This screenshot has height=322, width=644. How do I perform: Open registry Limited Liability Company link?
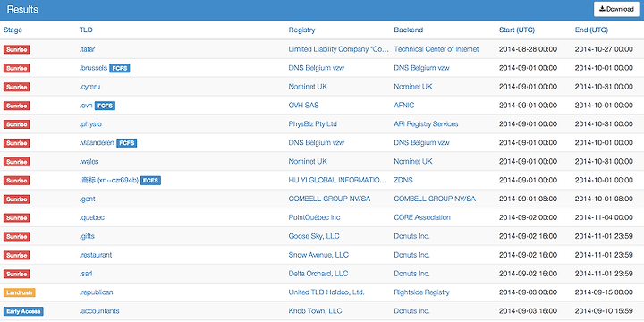point(338,49)
